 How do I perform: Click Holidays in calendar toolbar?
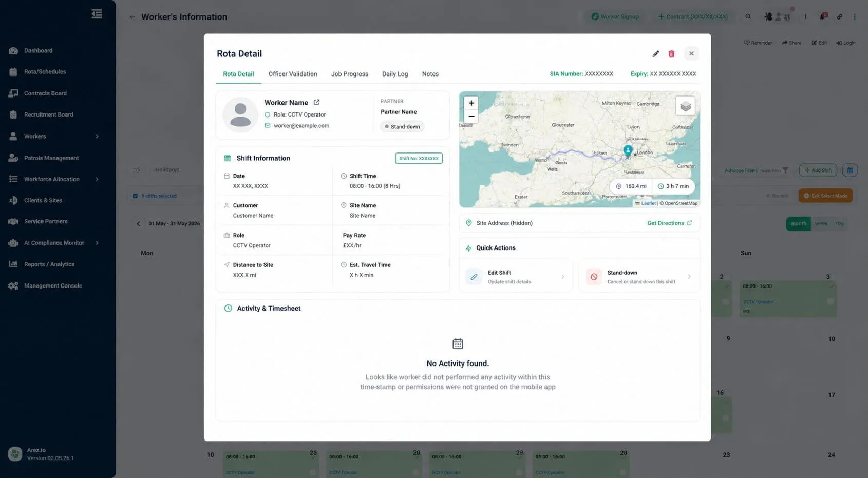[167, 170]
